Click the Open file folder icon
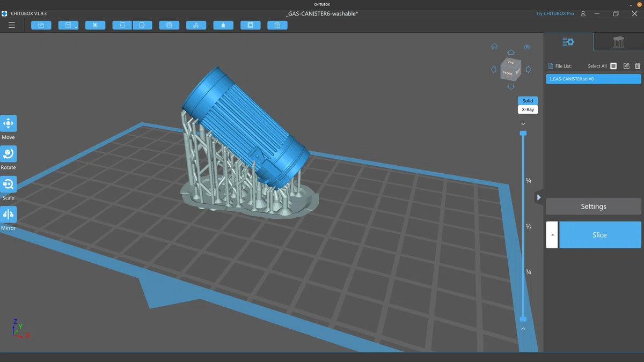644x362 pixels. 41,25
